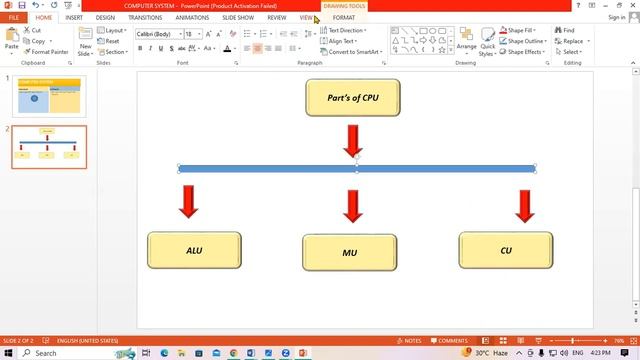Start Slide Show from status bar

[538, 341]
